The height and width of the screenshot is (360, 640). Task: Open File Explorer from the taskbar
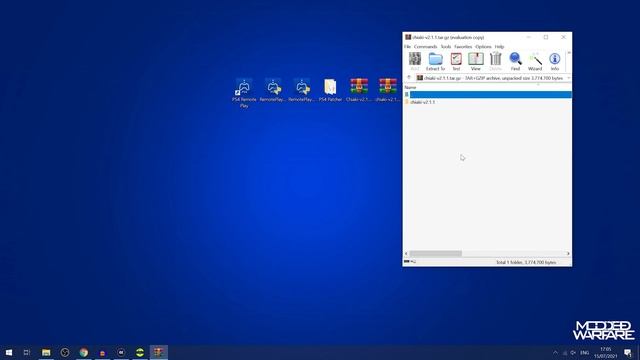46,352
